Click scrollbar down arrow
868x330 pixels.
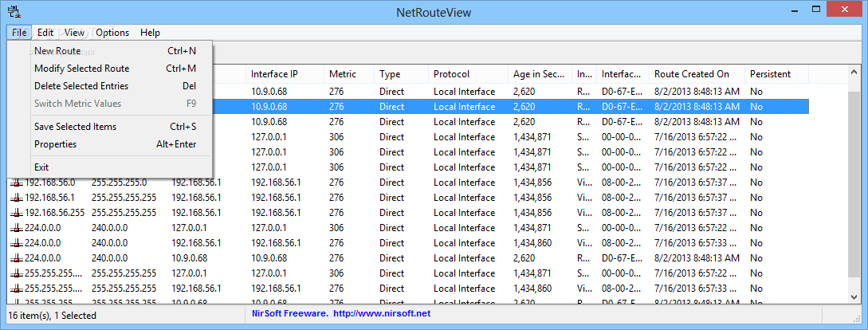(x=854, y=297)
